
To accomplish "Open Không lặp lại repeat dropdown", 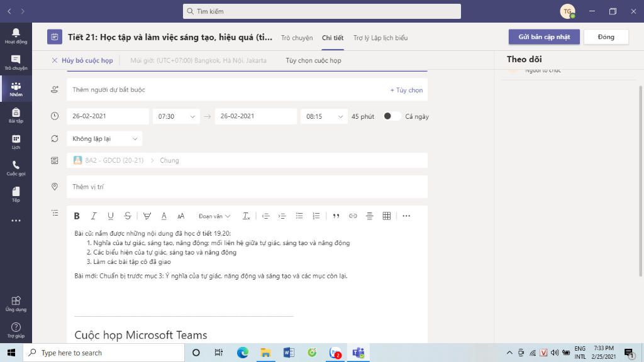I will click(104, 139).
